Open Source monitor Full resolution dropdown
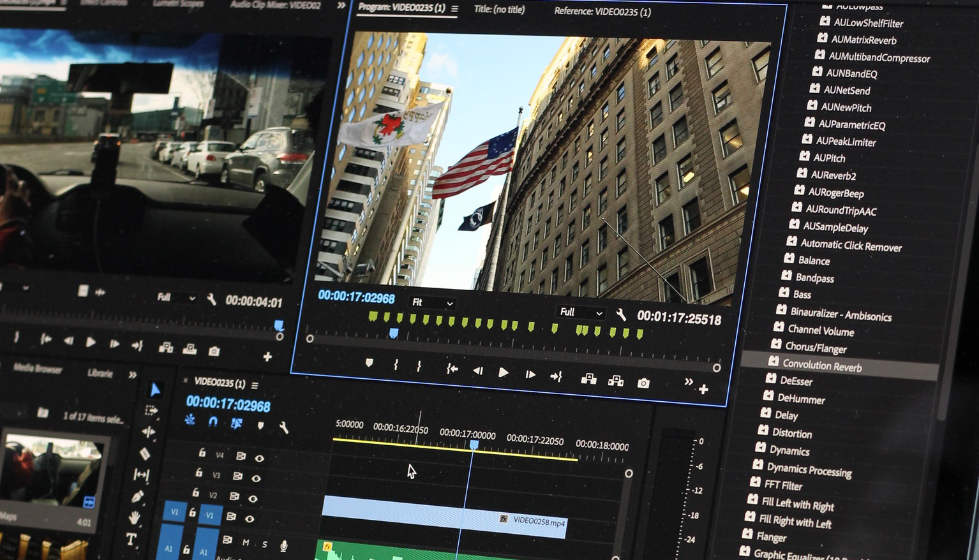The image size is (979, 560). click(x=176, y=297)
